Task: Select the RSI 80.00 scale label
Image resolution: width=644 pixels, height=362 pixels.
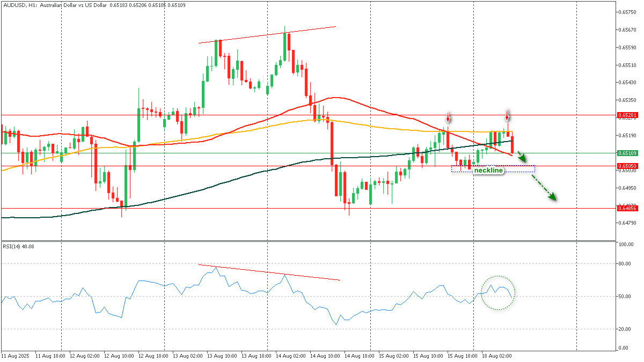Action: [625, 263]
